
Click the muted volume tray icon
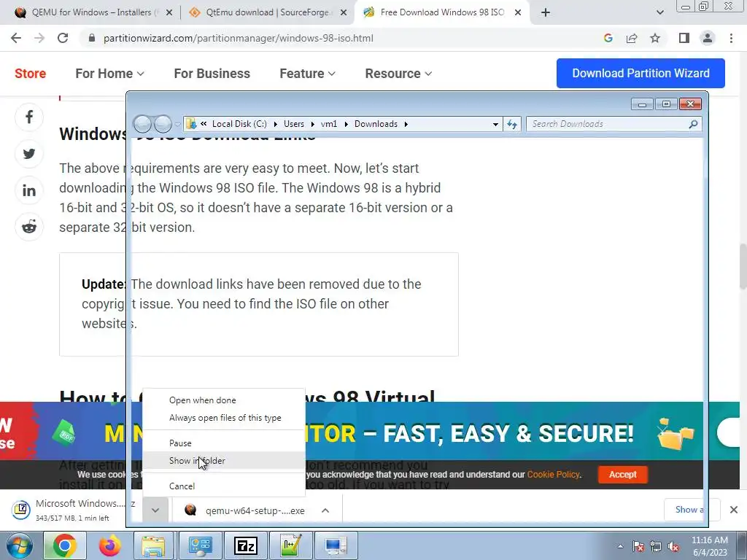click(x=673, y=547)
